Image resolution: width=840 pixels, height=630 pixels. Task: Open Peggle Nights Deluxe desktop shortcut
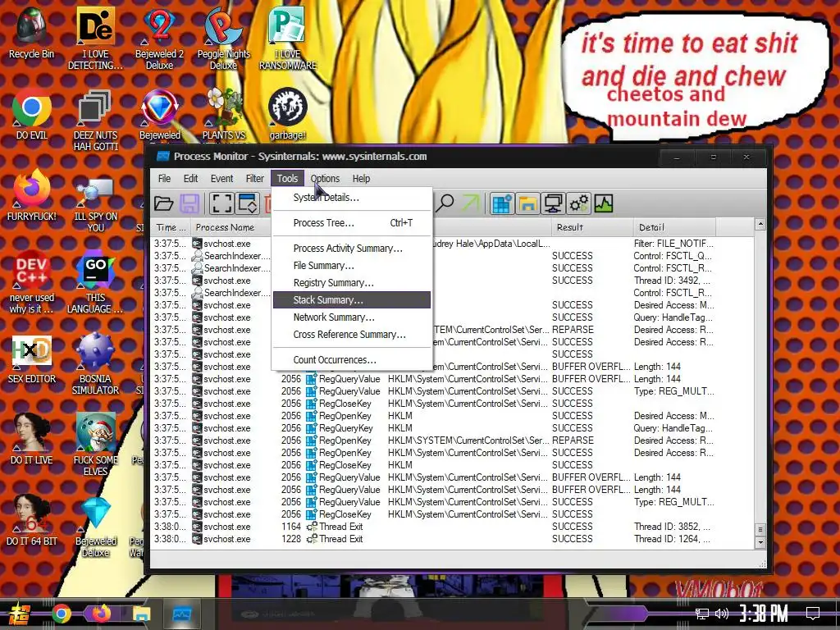coord(223,39)
